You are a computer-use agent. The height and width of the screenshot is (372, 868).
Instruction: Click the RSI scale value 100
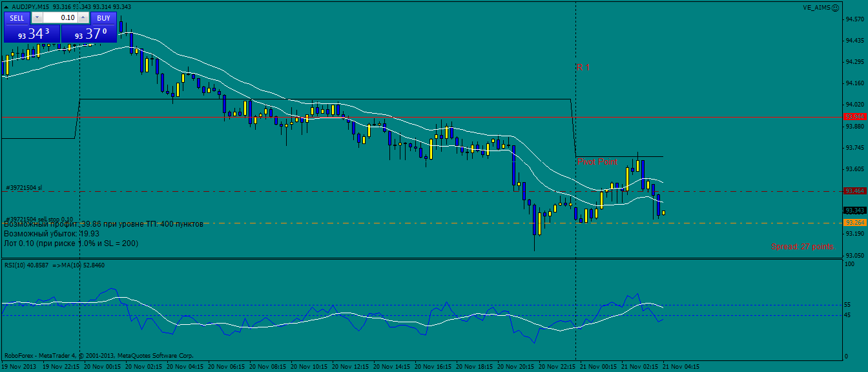pos(850,265)
